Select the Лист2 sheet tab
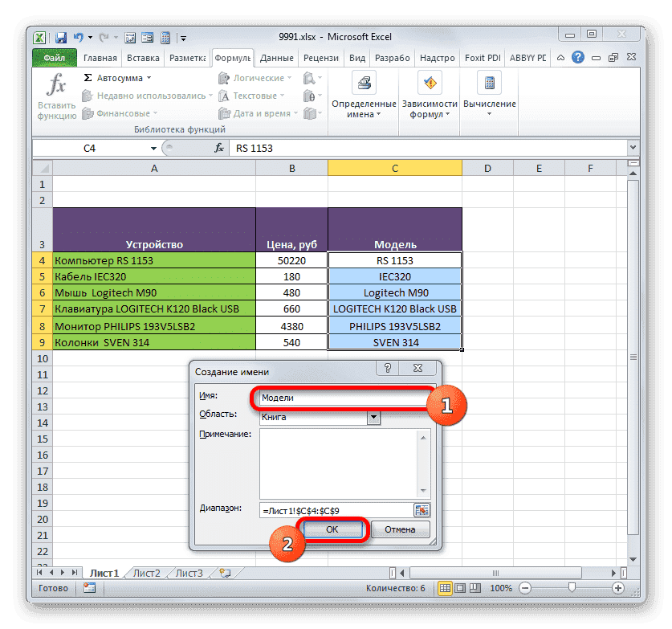Screen dimensions: 672x629 146,573
